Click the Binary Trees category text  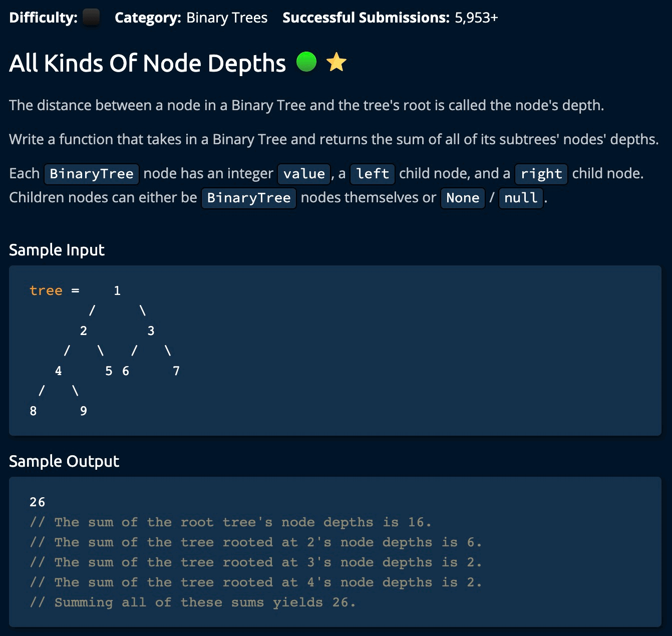point(226,18)
